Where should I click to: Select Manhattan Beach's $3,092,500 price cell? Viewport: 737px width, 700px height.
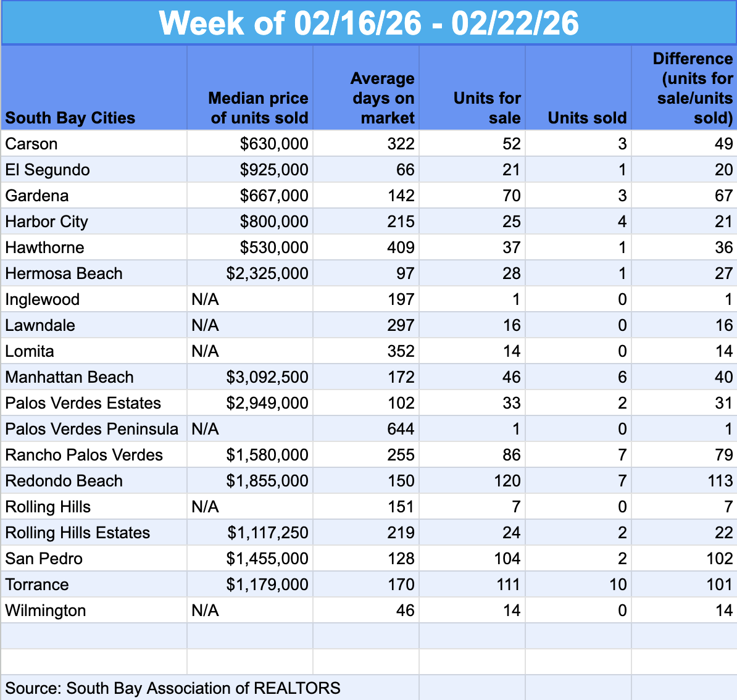tap(267, 377)
